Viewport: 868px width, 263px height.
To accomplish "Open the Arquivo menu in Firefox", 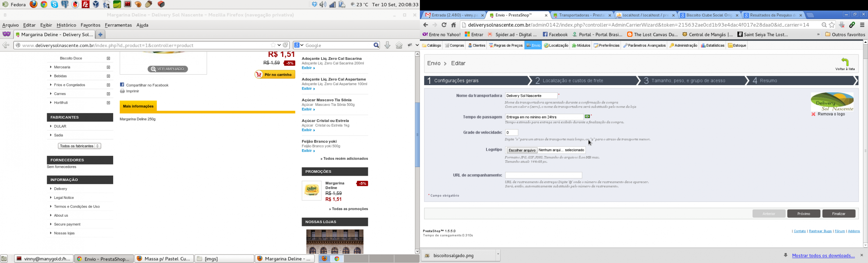I will (10, 25).
